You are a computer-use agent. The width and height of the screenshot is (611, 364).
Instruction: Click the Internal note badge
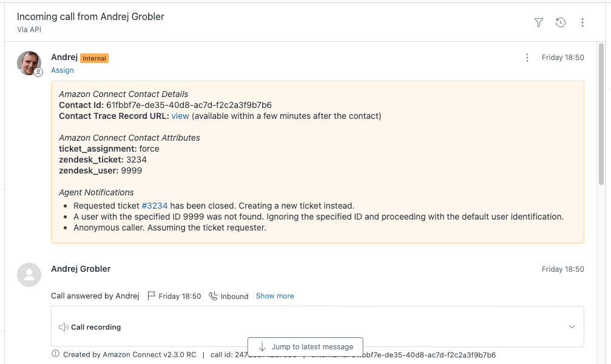(94, 58)
